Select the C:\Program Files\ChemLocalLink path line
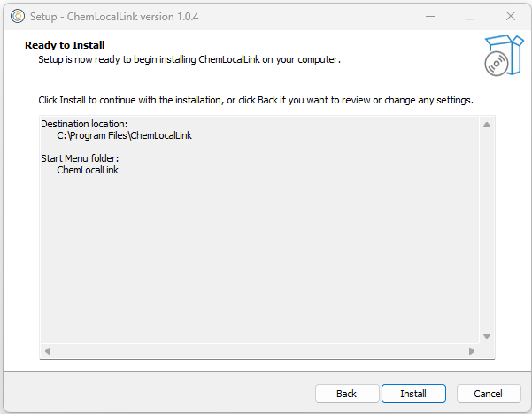This screenshot has width=532, height=414. 124,135
